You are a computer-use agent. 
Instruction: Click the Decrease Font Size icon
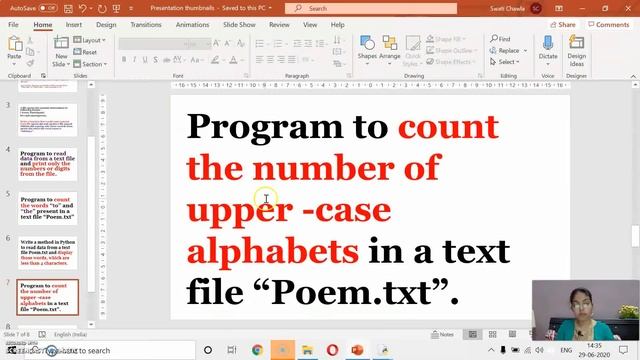(228, 43)
